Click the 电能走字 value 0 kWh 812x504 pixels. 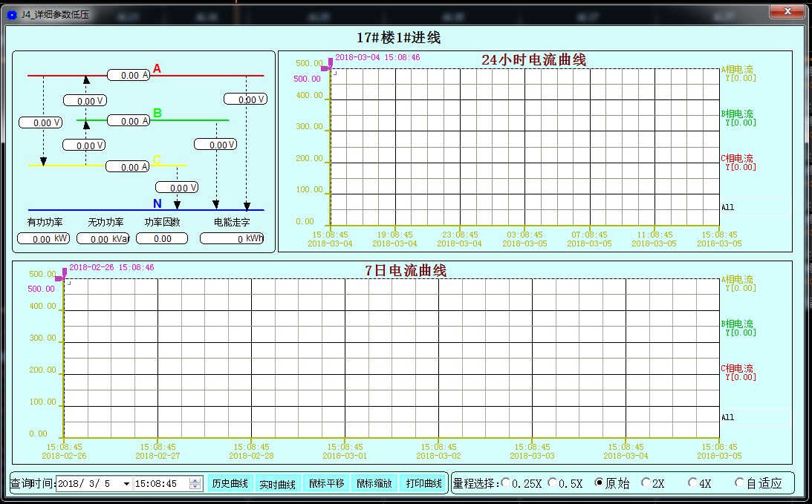232,238
